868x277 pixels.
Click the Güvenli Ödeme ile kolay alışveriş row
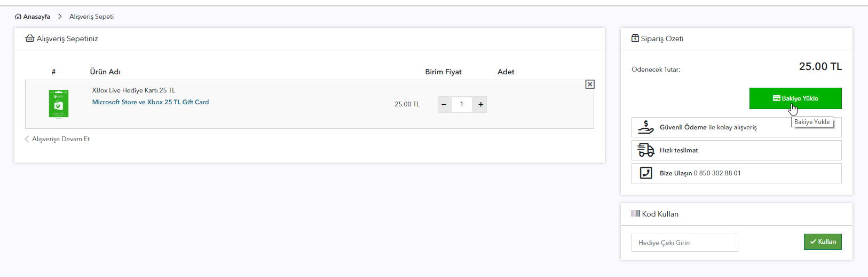click(737, 127)
